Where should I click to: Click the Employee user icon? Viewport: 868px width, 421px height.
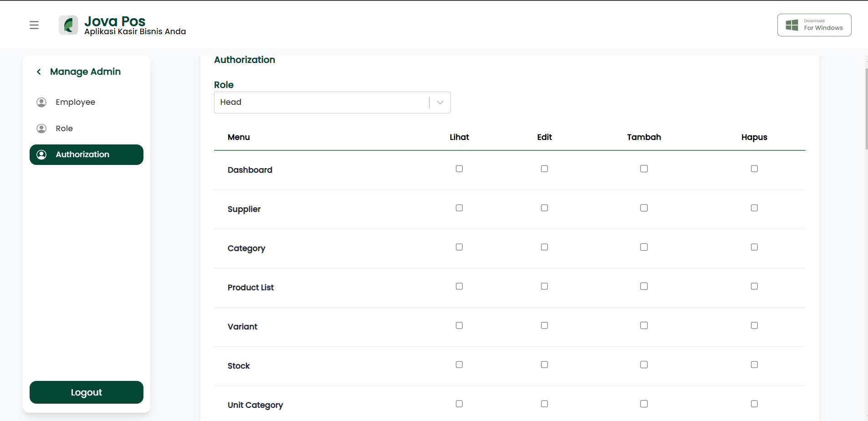(41, 102)
